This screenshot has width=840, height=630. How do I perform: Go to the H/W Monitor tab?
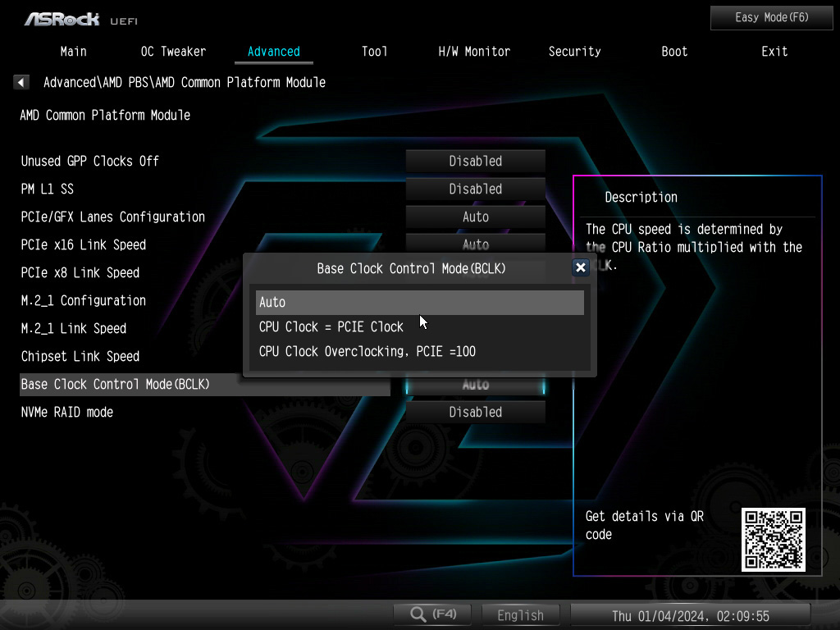[x=474, y=52]
